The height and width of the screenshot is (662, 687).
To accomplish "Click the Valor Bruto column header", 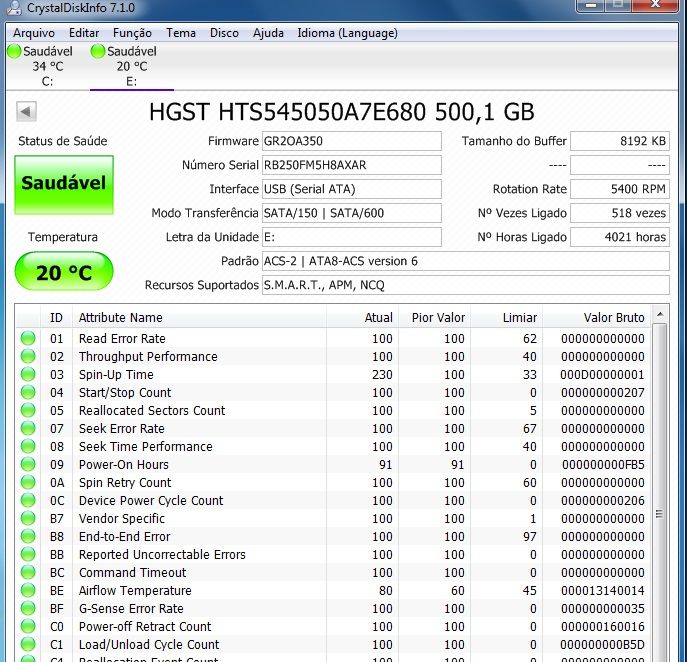I will point(596,318).
